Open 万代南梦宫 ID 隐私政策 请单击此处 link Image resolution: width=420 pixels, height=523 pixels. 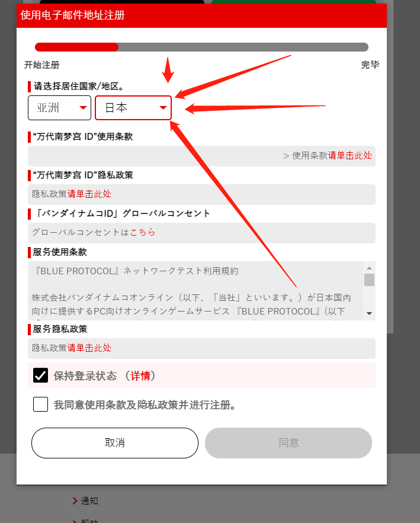89,194
